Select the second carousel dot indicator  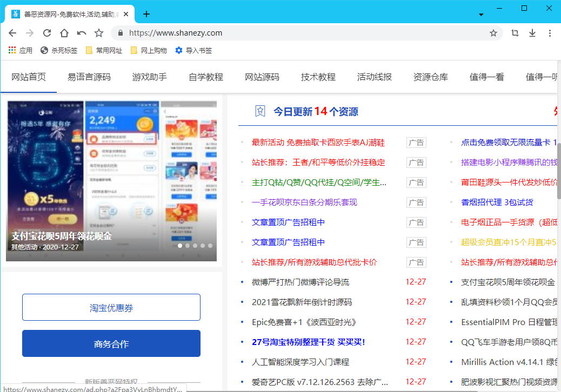pos(188,246)
